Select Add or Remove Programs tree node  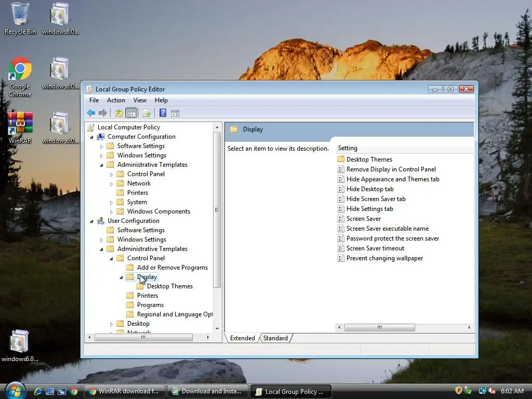point(172,268)
